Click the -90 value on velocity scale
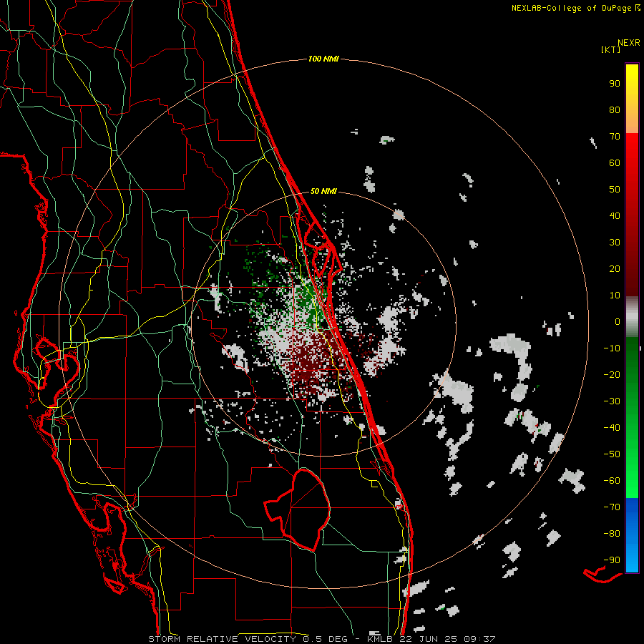 [x=612, y=560]
